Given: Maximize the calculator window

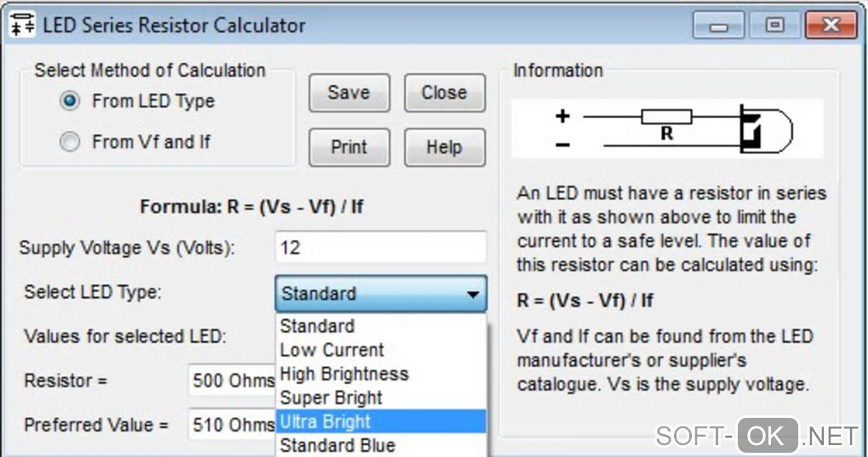Looking at the screenshot, I should pos(774,26).
